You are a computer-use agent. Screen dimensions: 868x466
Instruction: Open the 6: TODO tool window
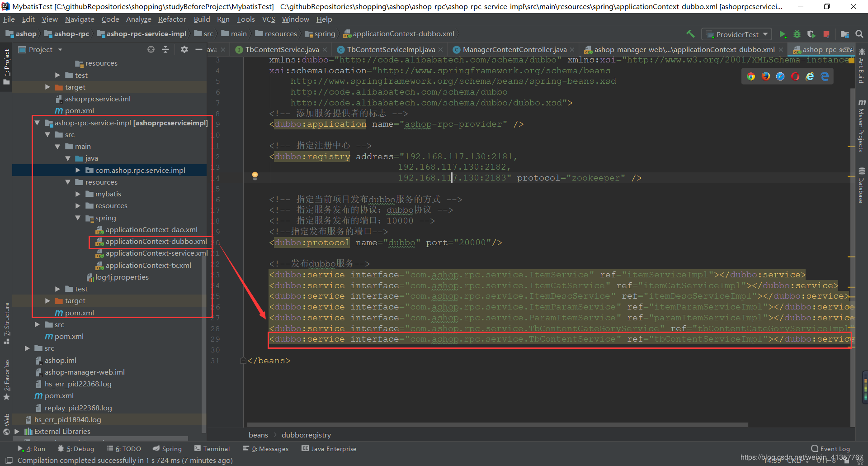pyautogui.click(x=124, y=449)
